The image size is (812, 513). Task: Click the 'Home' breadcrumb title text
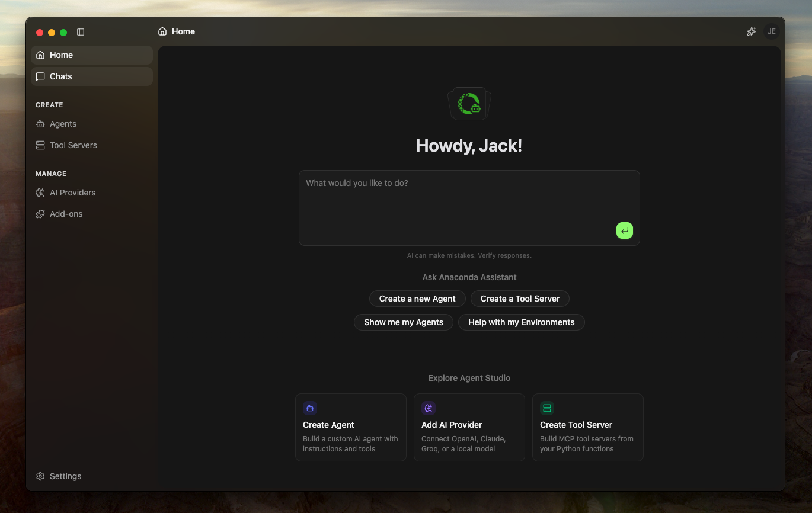click(183, 31)
